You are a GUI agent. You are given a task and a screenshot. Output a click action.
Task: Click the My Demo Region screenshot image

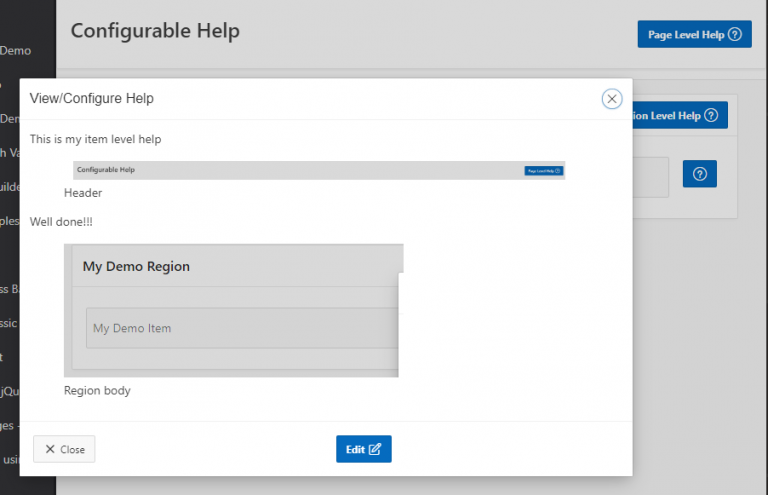[x=234, y=310]
